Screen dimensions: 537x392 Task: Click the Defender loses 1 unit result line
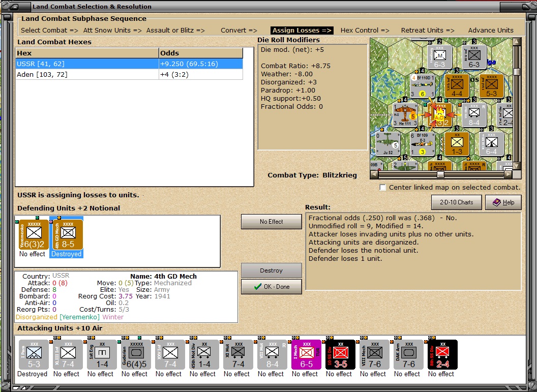click(345, 258)
